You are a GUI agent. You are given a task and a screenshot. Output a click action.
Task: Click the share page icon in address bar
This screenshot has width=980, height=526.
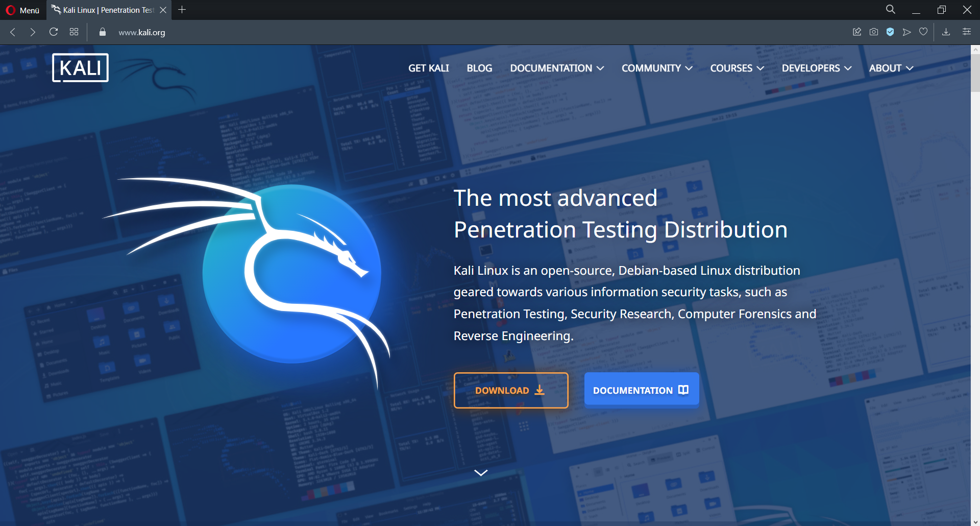[857, 32]
